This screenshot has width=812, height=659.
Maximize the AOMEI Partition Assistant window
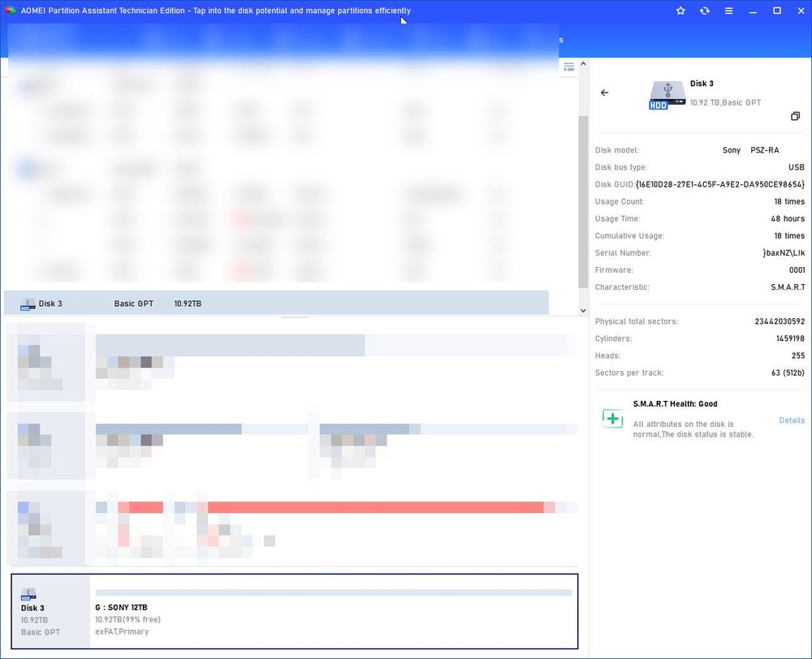tap(776, 11)
